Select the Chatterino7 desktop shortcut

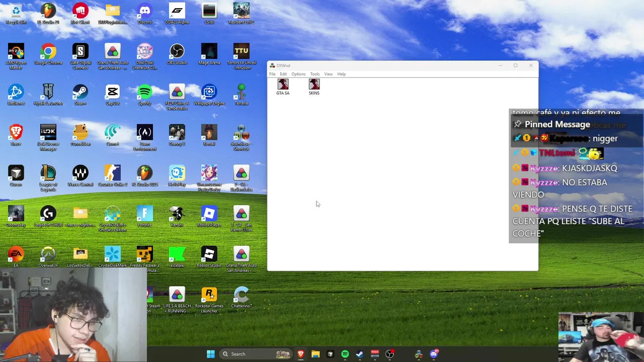click(x=242, y=298)
